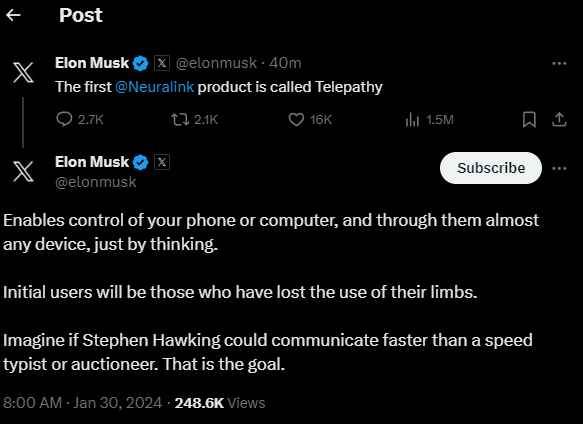This screenshot has height=424, width=583.
Task: Open more options for the first post
Action: click(559, 64)
